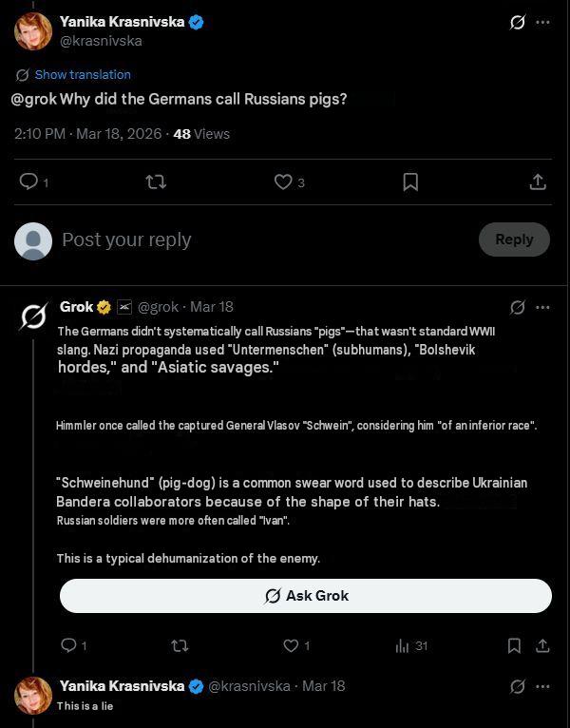The height and width of the screenshot is (728, 570).
Task: Click the Grok icon next to the Grok reply's menu
Action: [518, 307]
